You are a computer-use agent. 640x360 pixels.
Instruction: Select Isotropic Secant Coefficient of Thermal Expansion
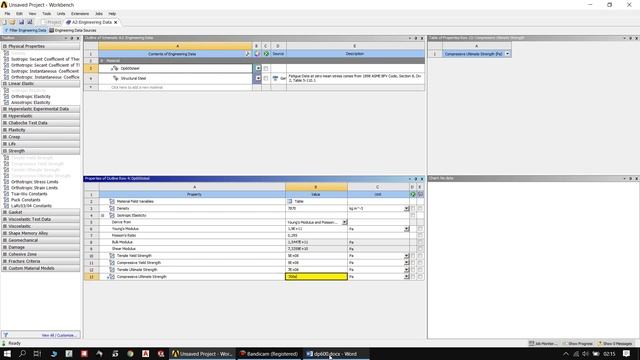click(45, 59)
